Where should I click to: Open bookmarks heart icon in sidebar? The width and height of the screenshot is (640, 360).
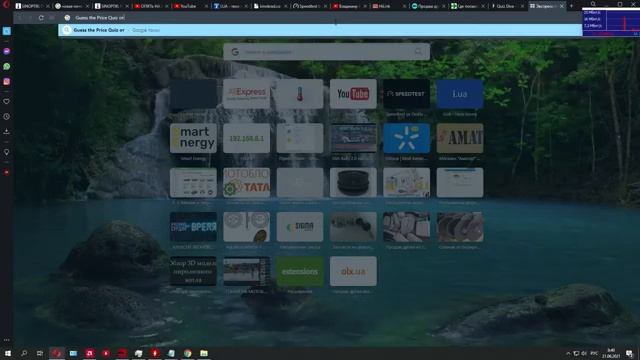tap(7, 101)
